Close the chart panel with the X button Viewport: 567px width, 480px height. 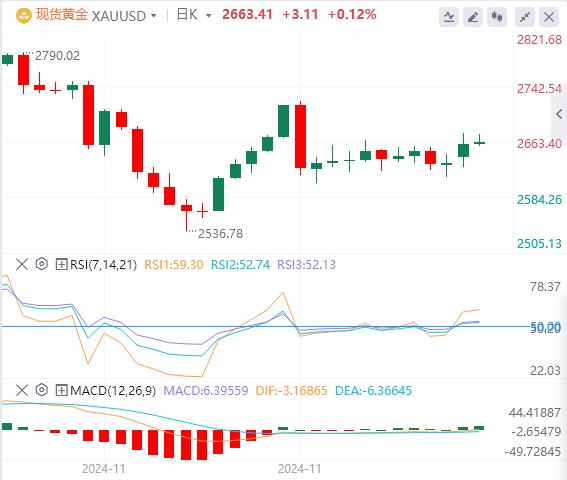coord(549,17)
